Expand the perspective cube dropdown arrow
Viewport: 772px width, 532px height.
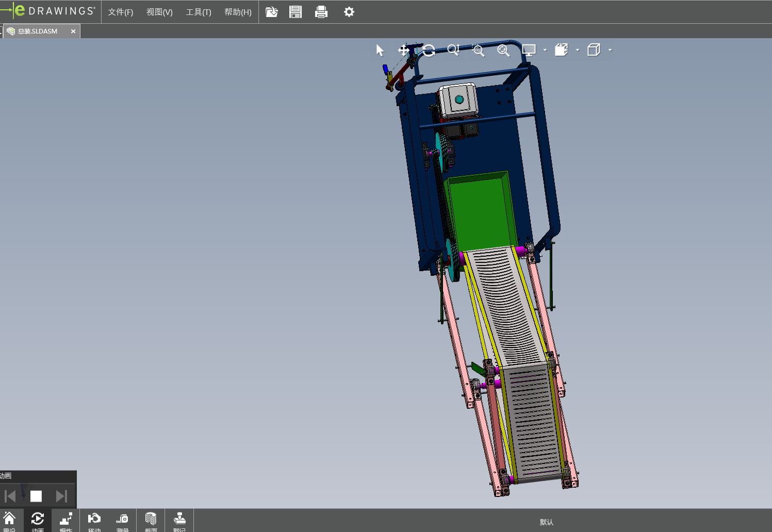coord(610,50)
